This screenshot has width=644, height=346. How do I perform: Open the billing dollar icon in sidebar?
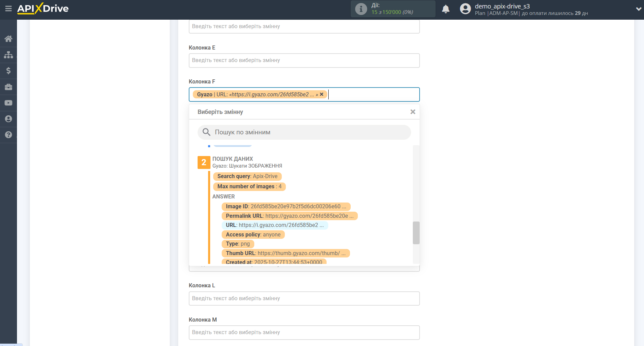8,71
